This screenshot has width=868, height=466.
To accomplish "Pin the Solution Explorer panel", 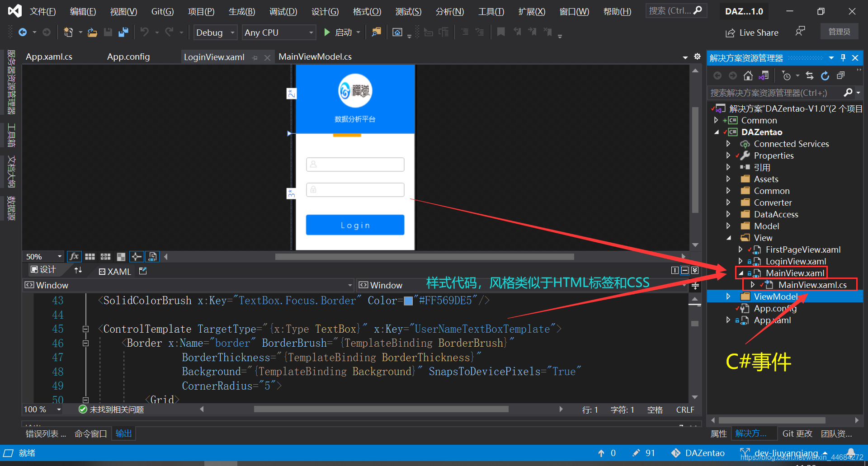I will tap(843, 58).
